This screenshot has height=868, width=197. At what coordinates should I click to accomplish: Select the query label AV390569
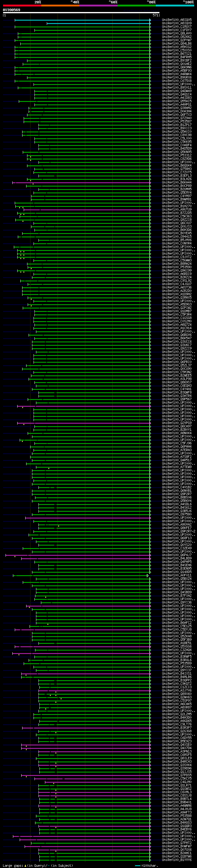coord(11,10)
